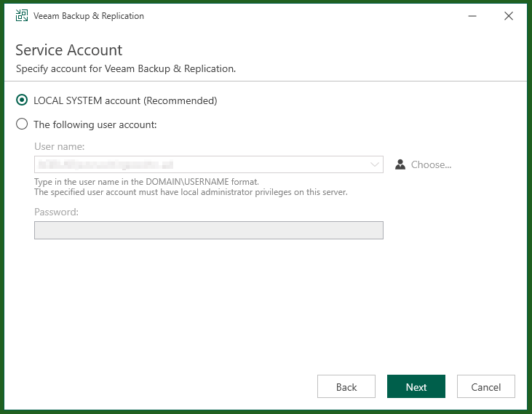Select 'The following user account' option

22,124
